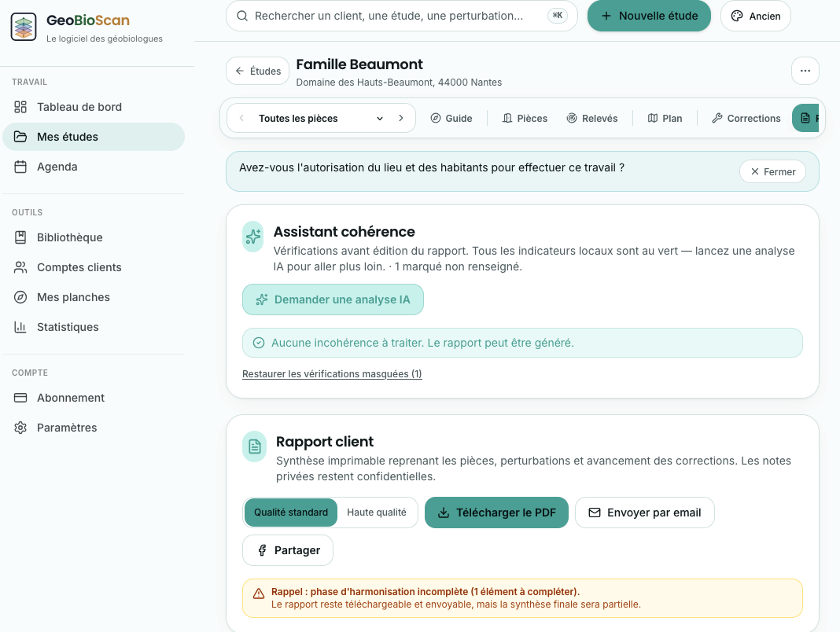Click Télécharger le PDF button

496,513
